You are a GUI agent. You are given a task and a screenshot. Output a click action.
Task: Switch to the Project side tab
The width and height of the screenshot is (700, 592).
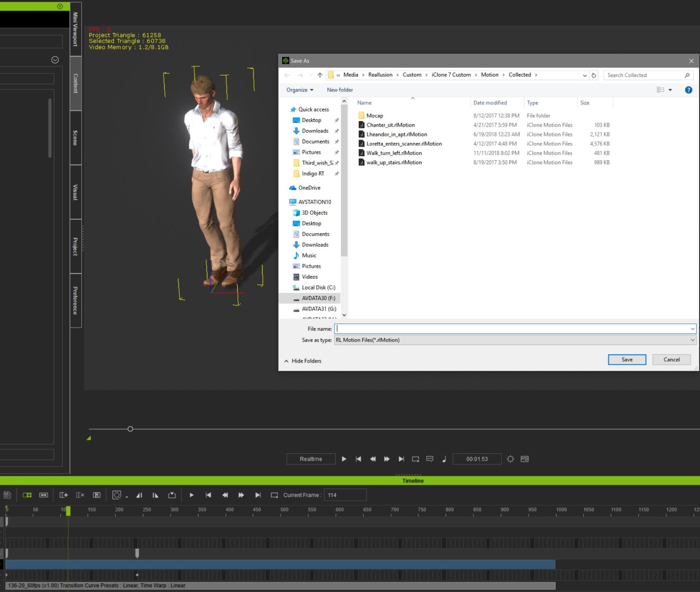pyautogui.click(x=76, y=246)
